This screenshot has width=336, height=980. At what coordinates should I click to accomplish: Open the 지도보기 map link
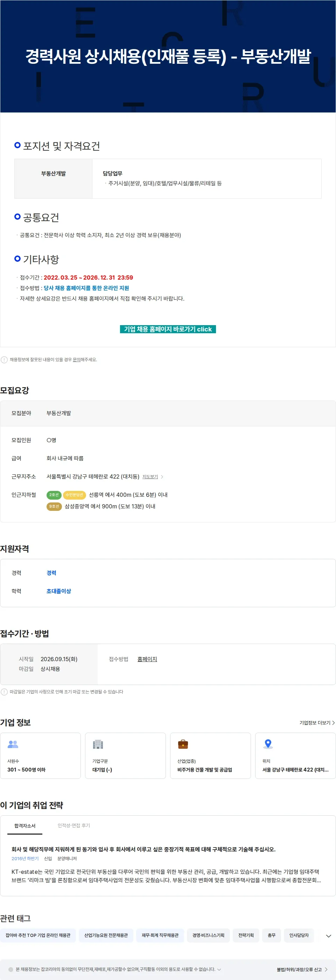pyautogui.click(x=150, y=477)
